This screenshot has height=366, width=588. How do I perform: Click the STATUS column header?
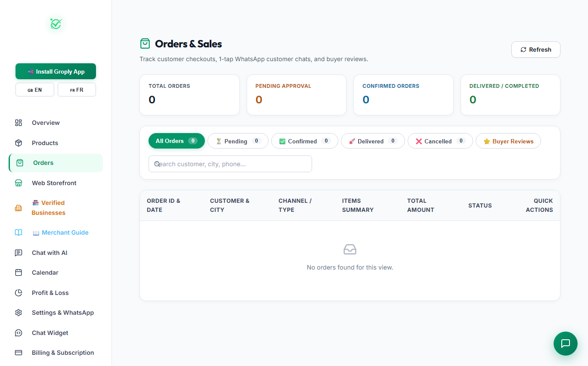pyautogui.click(x=480, y=205)
